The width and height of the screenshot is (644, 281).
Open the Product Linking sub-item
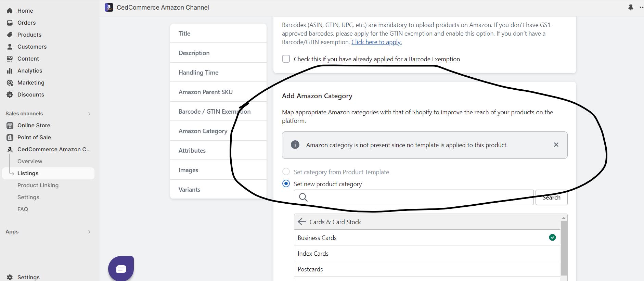[38, 185]
